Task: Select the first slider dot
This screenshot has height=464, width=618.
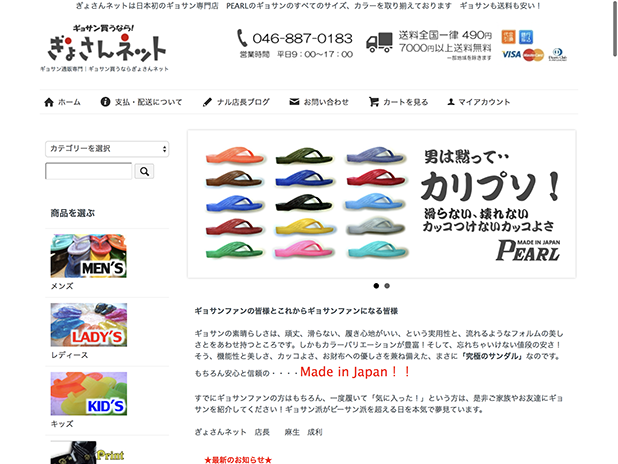Action: pyautogui.click(x=376, y=286)
